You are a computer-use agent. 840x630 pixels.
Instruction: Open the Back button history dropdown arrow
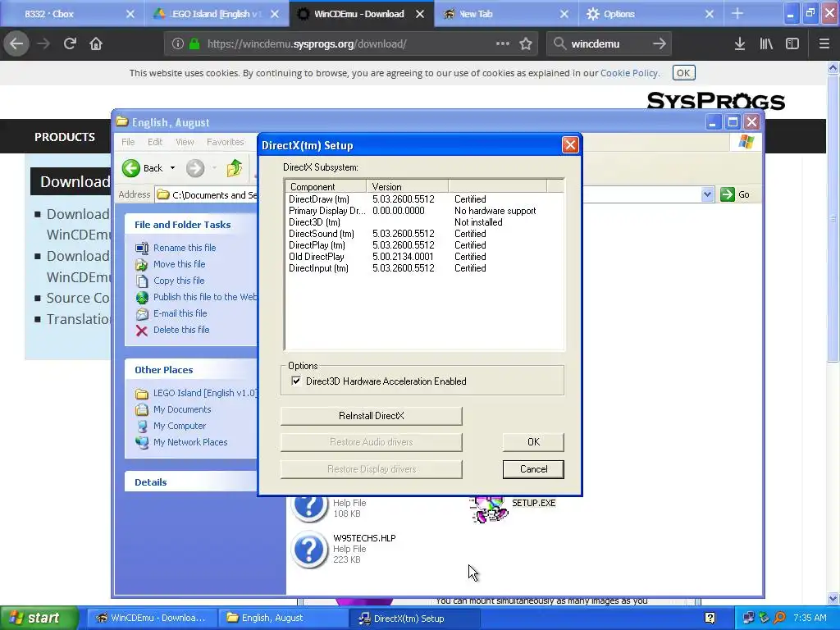click(172, 168)
